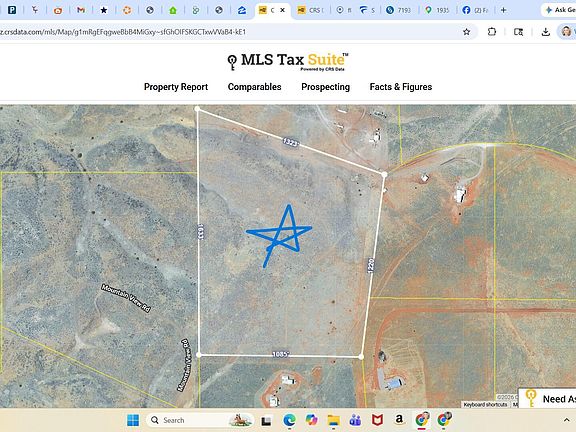Click the crsdata.com address bar URL
Image resolution: width=576 pixels, height=432 pixels.
[123, 32]
